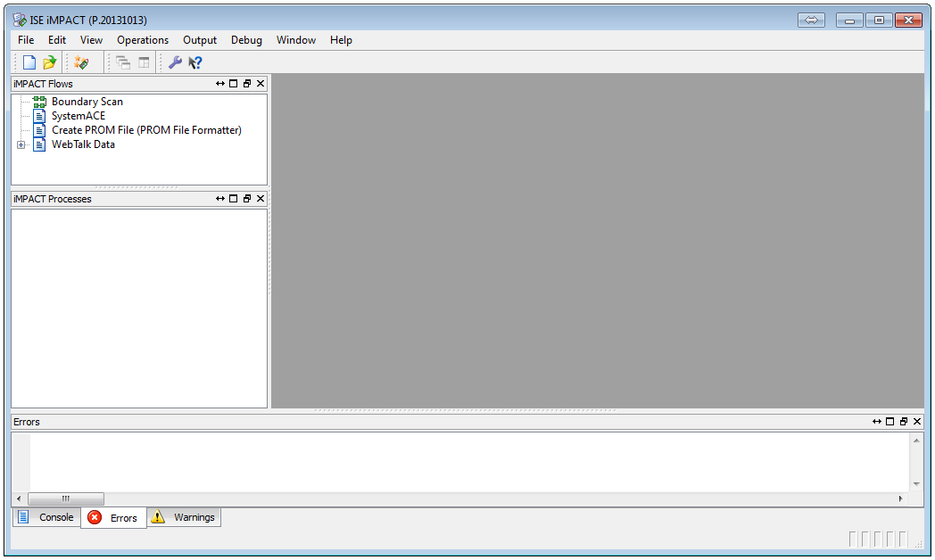The width and height of the screenshot is (935, 560).
Task: Open the Output menu
Action: coord(200,40)
